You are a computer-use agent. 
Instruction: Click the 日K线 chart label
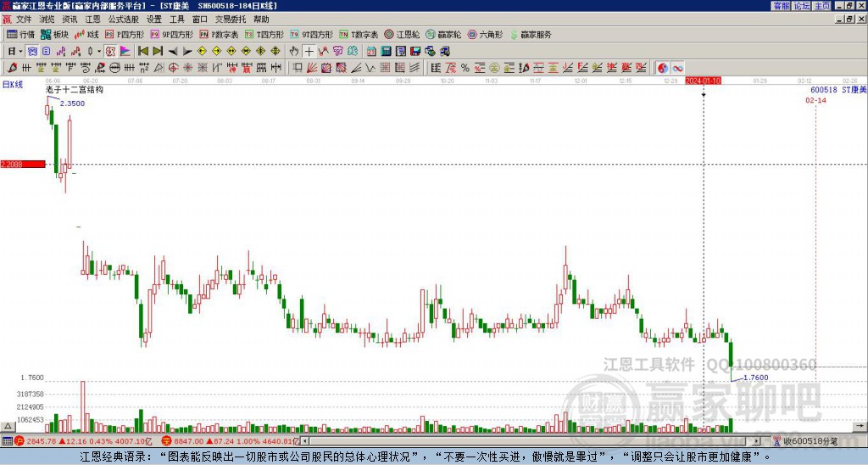point(13,85)
